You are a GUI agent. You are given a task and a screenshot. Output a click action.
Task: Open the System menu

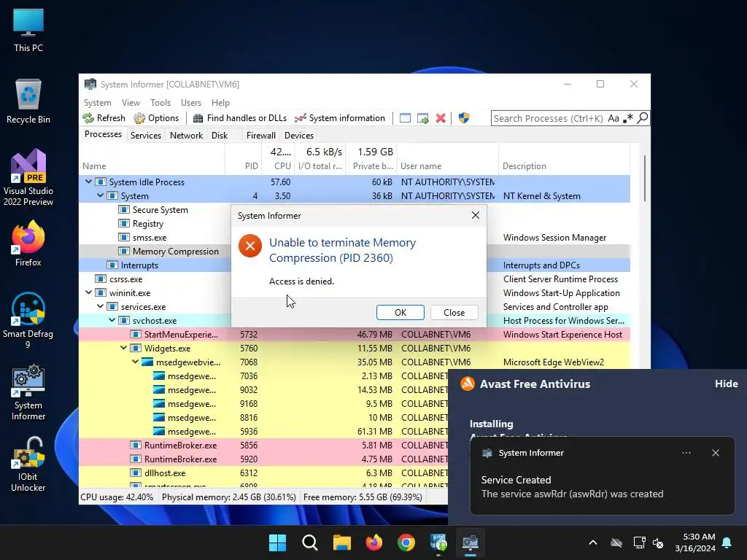(98, 103)
